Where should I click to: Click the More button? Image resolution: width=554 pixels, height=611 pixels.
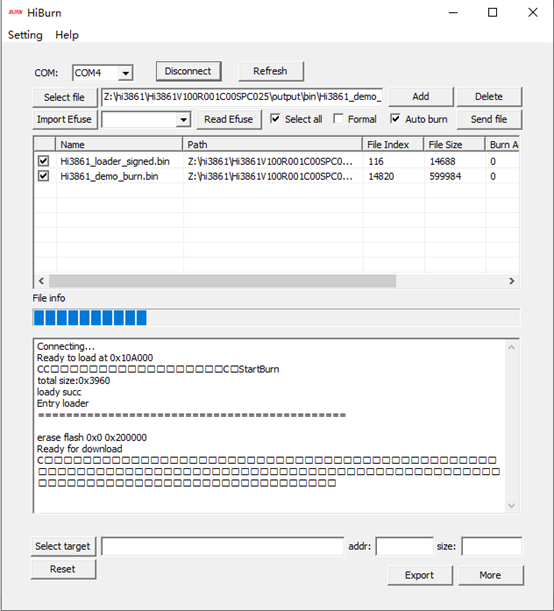point(490,576)
